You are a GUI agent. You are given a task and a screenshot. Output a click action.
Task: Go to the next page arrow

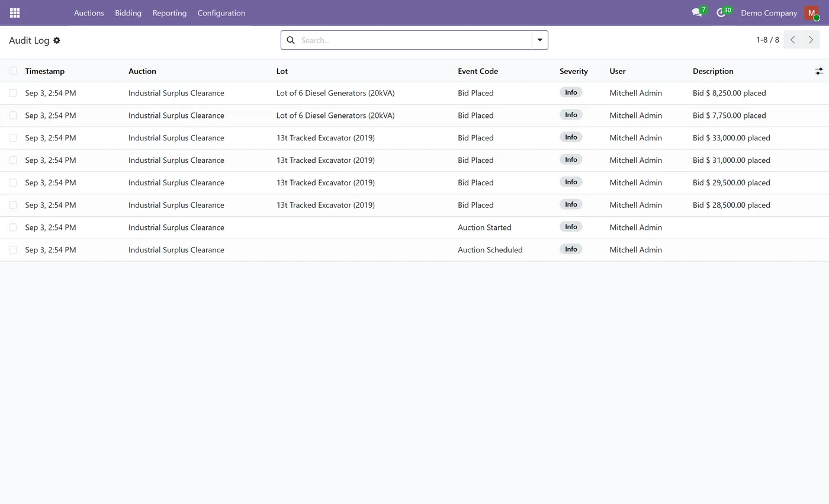(811, 40)
